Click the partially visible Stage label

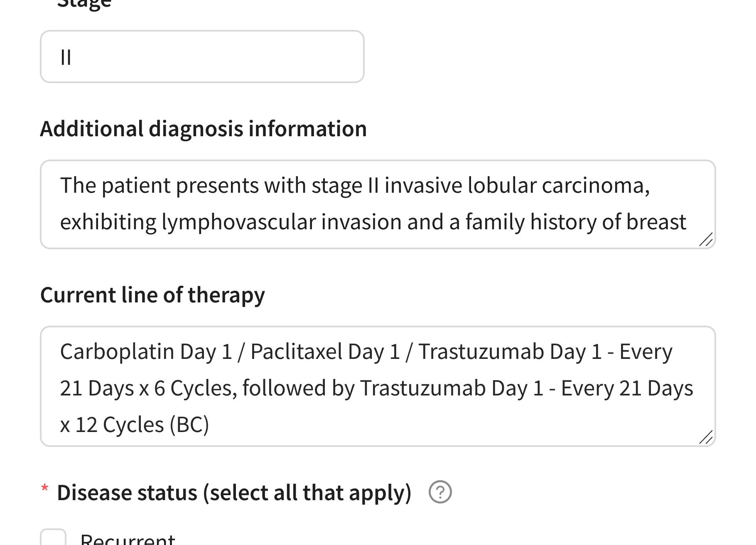pyautogui.click(x=84, y=4)
